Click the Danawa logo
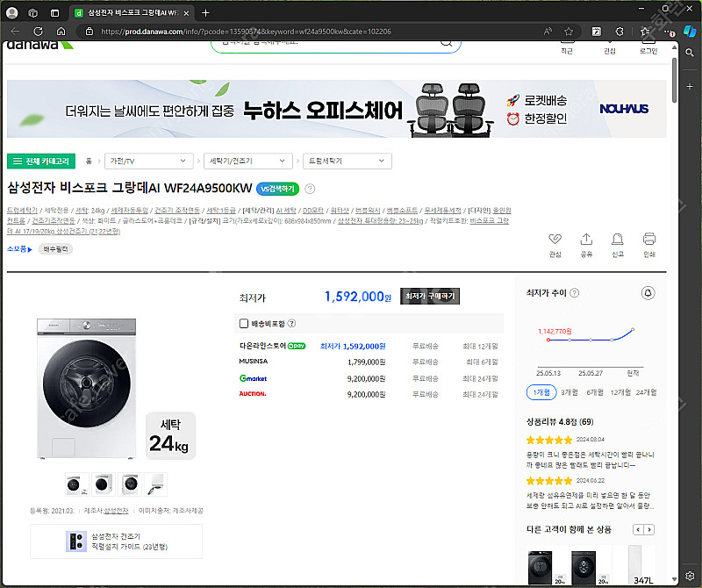The height and width of the screenshot is (588, 702). pos(39,45)
